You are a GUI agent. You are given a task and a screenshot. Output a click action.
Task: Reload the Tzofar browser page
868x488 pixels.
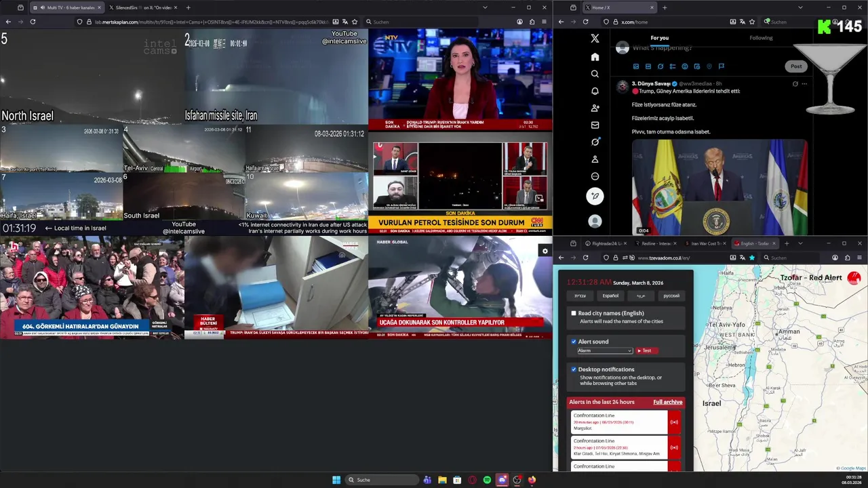click(x=585, y=258)
